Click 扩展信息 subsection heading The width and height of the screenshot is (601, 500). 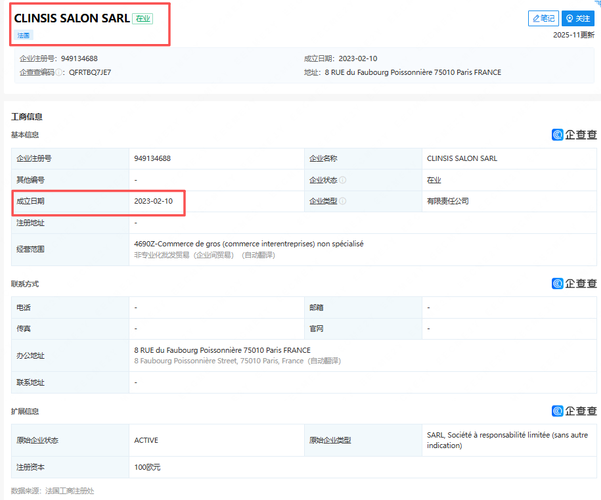pos(25,411)
